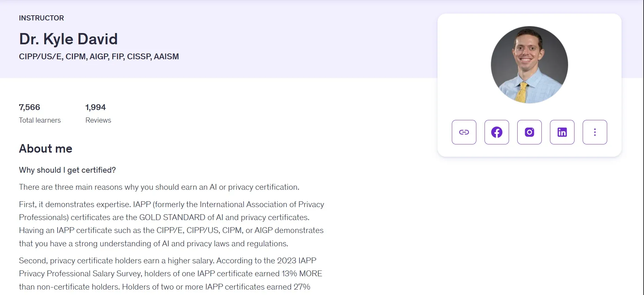The width and height of the screenshot is (644, 295).
Task: Click the INSTRUCTOR label above the name
Action: point(41,18)
